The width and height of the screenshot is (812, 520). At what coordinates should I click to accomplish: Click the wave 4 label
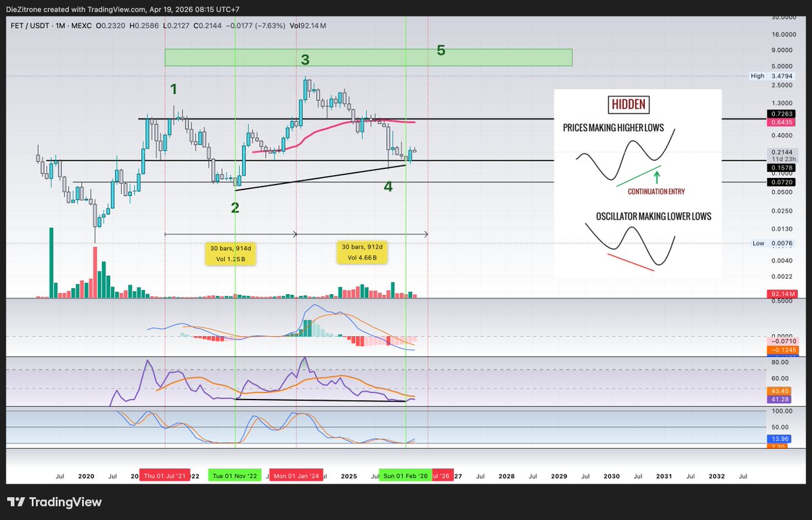pyautogui.click(x=388, y=186)
